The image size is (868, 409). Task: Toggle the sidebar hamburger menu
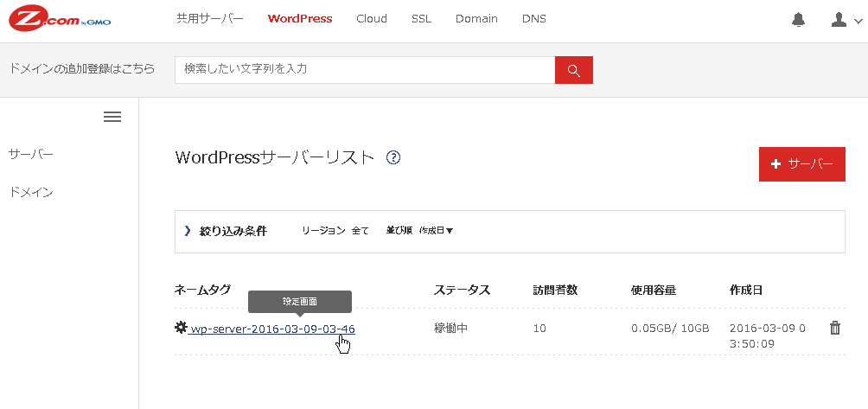tap(112, 117)
